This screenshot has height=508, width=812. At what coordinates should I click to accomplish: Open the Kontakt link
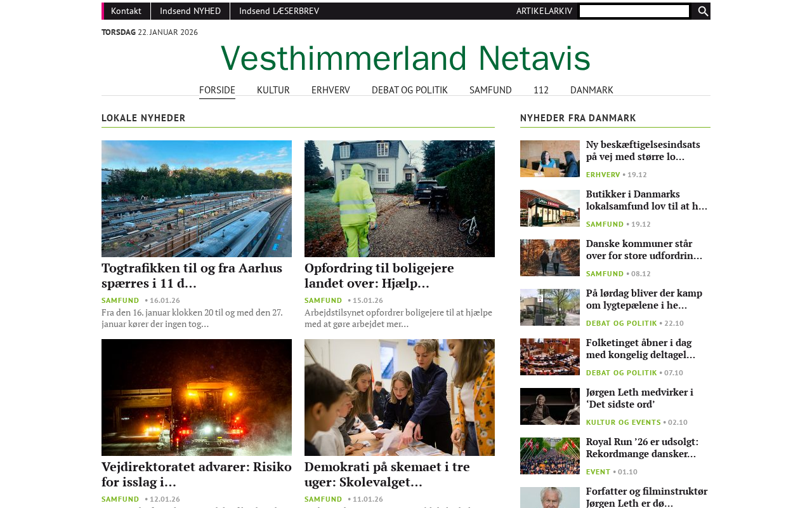[x=126, y=11]
